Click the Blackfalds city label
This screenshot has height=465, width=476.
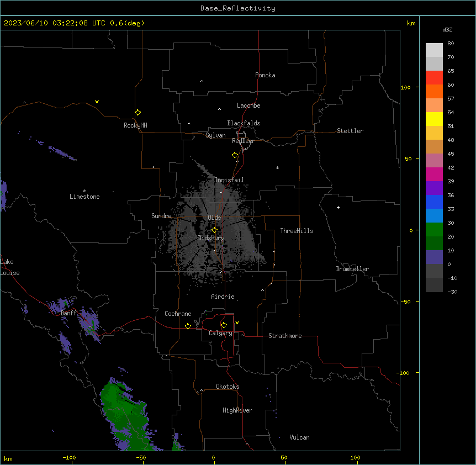pyautogui.click(x=244, y=123)
